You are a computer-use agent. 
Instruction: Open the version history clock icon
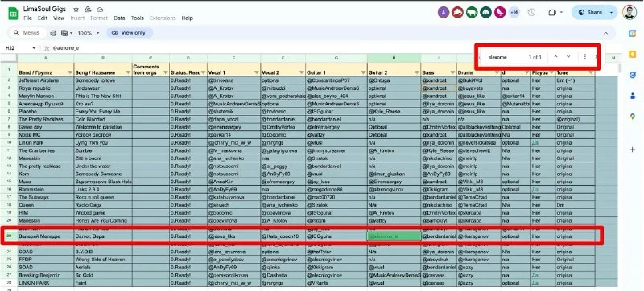[531, 12]
